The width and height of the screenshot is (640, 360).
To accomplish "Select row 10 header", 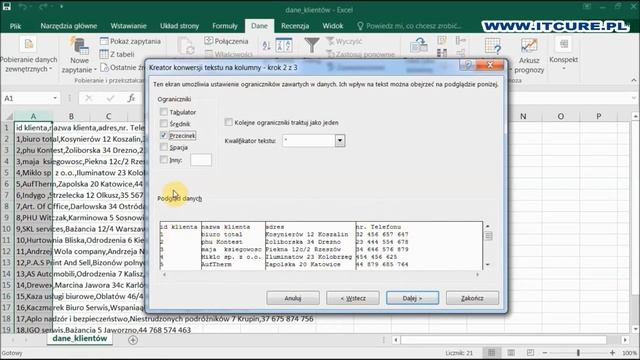I will click(x=7, y=229).
